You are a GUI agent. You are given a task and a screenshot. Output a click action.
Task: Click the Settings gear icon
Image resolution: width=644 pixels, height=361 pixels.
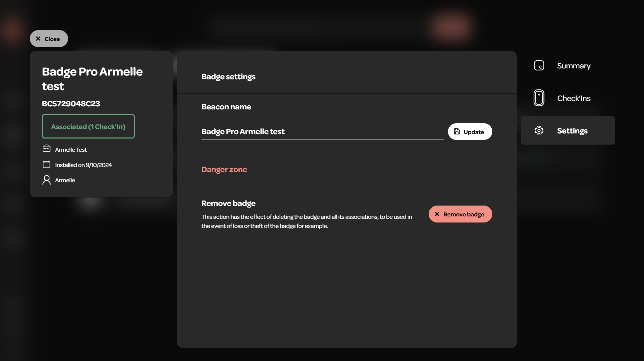pos(539,130)
